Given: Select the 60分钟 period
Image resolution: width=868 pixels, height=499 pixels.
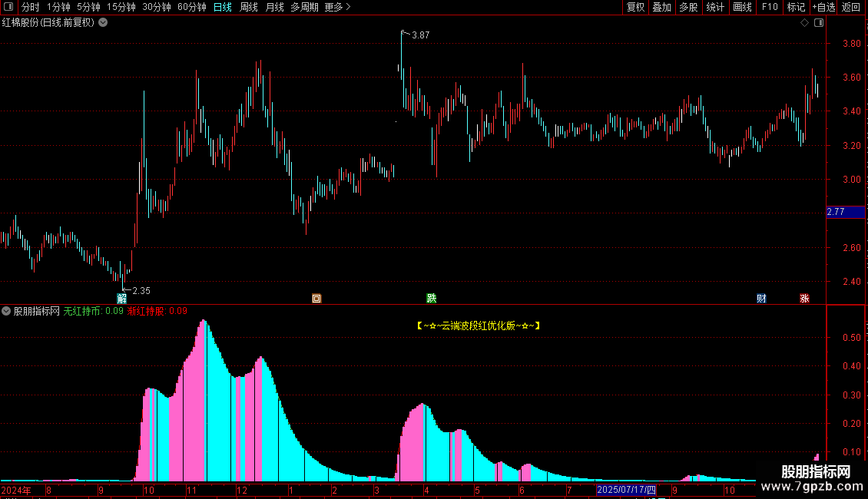Looking at the screenshot, I should coord(192,7).
